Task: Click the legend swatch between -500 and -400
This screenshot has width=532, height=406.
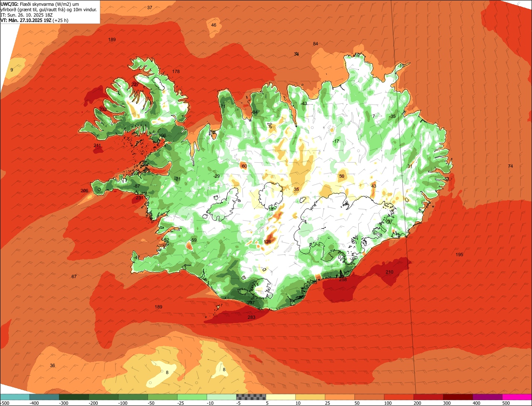Action: click(15, 396)
